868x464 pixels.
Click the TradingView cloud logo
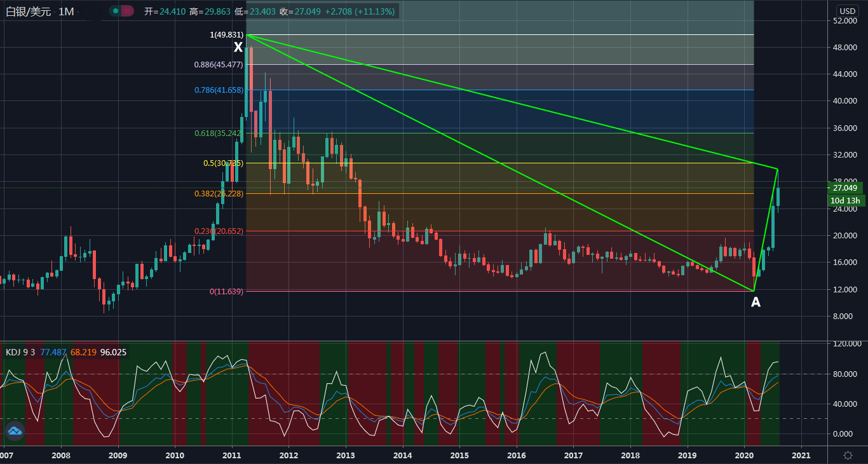(15, 431)
